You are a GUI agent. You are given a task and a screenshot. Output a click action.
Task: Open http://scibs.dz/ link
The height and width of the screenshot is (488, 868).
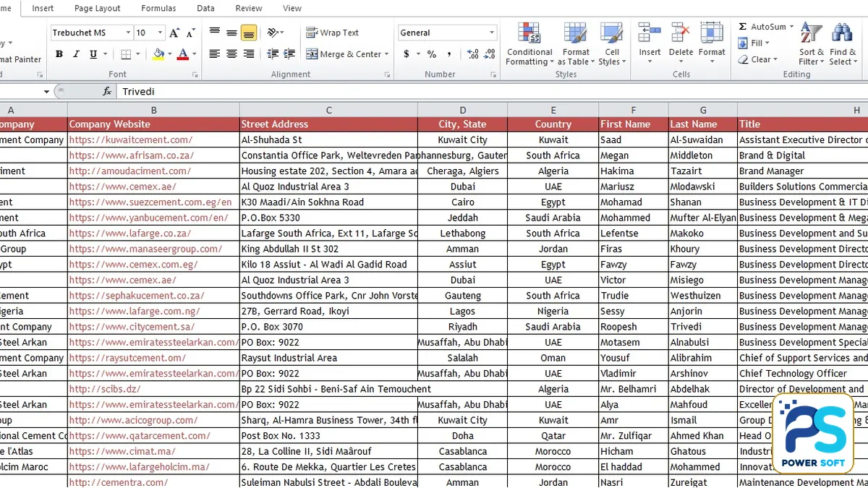103,389
